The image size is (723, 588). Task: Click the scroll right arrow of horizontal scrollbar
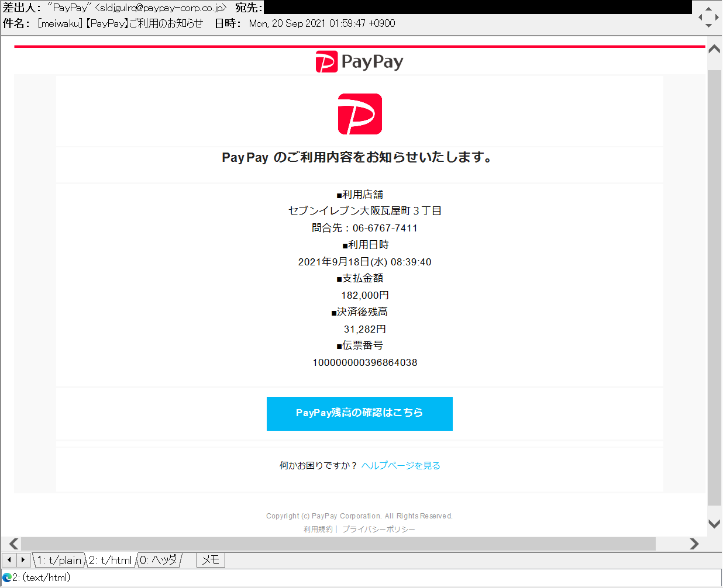pos(694,544)
